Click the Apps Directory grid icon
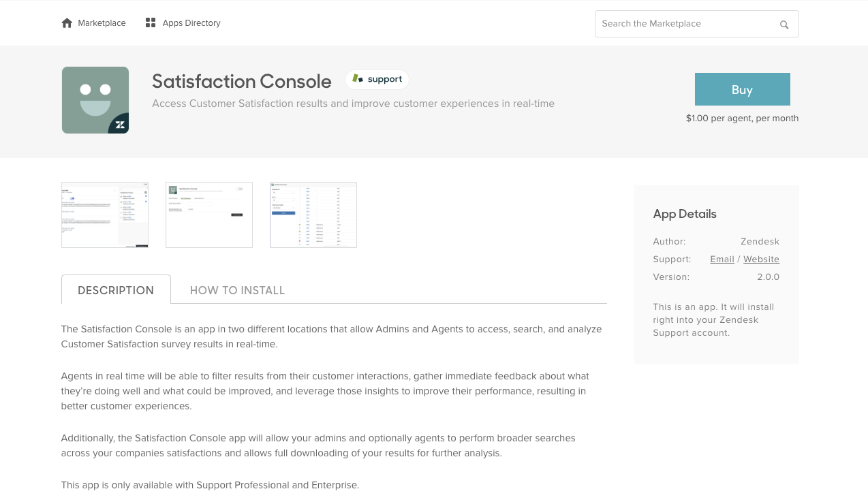The height and width of the screenshot is (504, 868). coord(151,23)
